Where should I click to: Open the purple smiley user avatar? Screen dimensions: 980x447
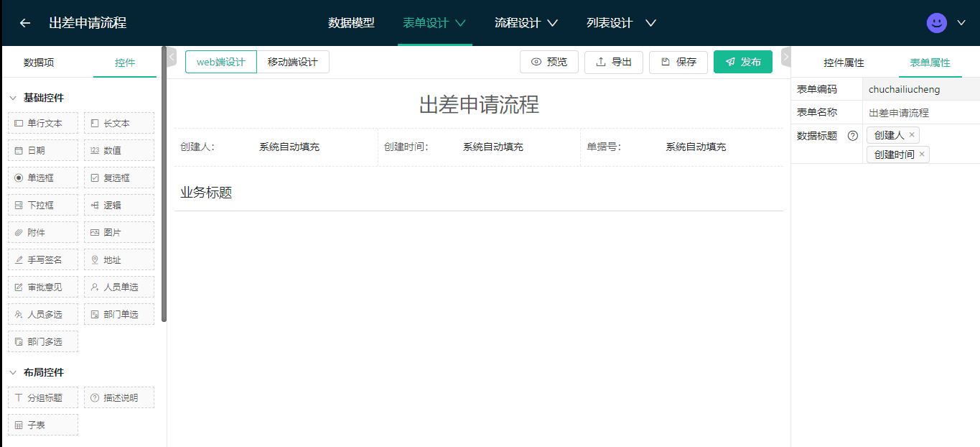pyautogui.click(x=936, y=23)
